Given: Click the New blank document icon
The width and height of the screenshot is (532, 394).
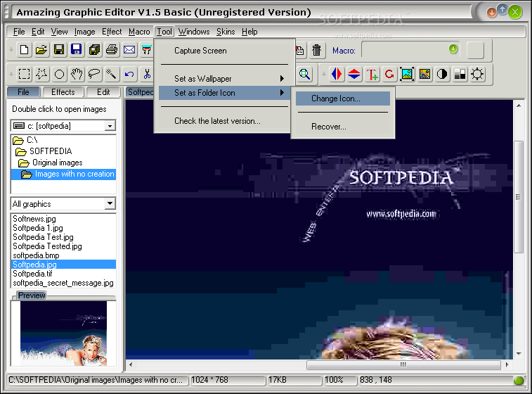Looking at the screenshot, I should (x=24, y=50).
